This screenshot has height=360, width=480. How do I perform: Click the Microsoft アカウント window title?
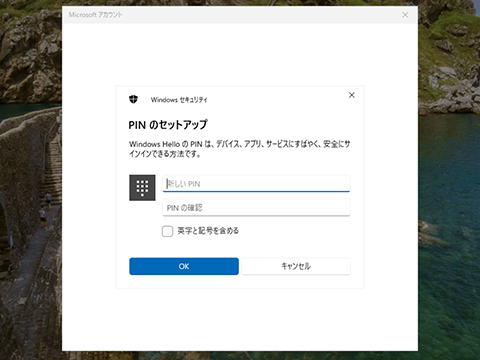pos(96,15)
